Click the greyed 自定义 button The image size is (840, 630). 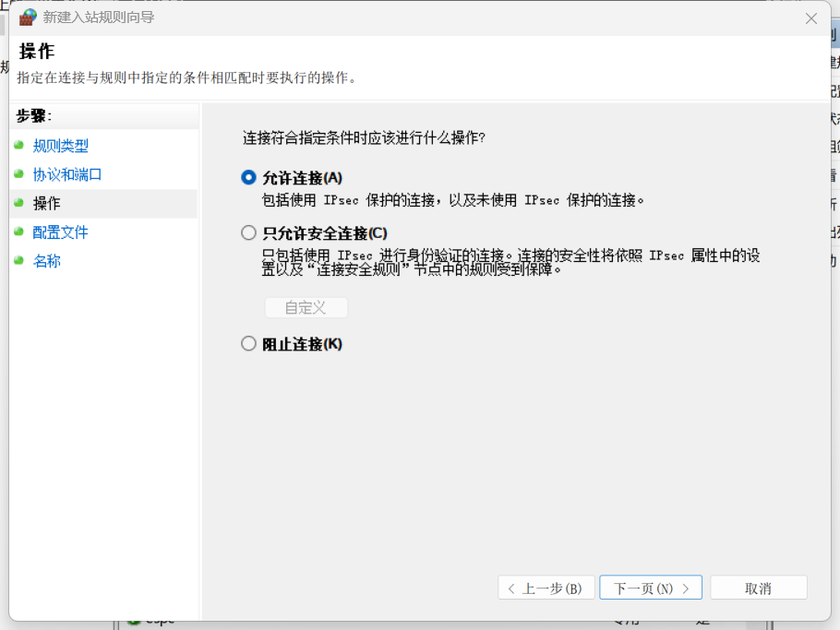[306, 307]
